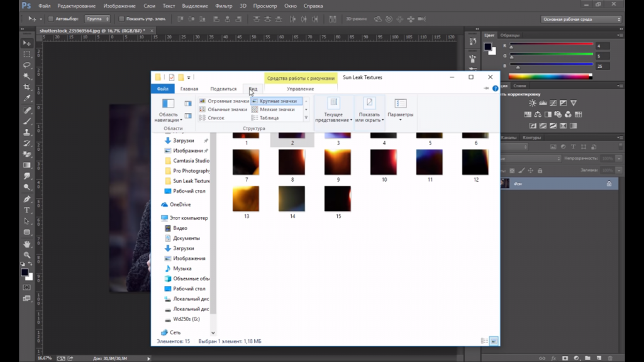Screen dimensions: 644x362
Task: Switch to large thumbnails view toggle in status bar
Action: pyautogui.click(x=494, y=341)
